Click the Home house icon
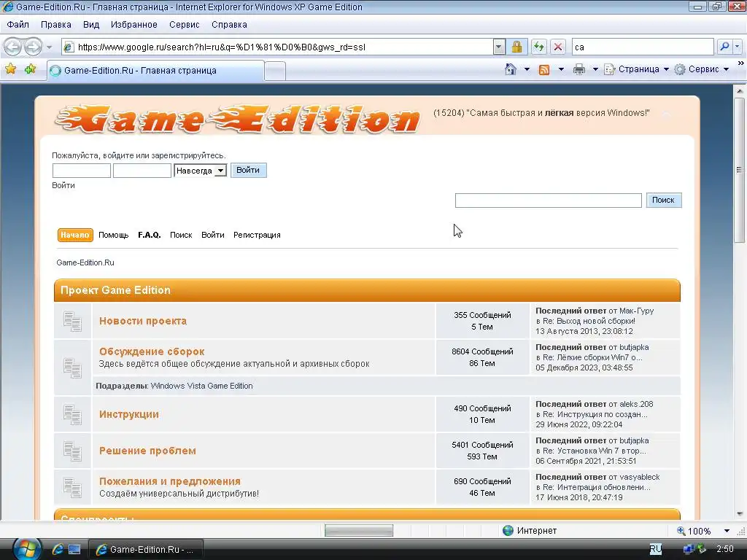The image size is (747, 560). coord(510,69)
